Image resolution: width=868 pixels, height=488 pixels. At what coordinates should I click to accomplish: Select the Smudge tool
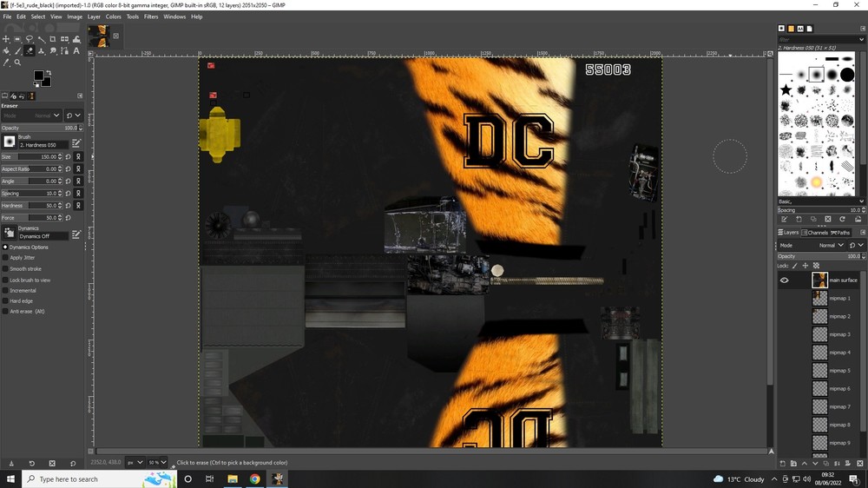pos(53,51)
